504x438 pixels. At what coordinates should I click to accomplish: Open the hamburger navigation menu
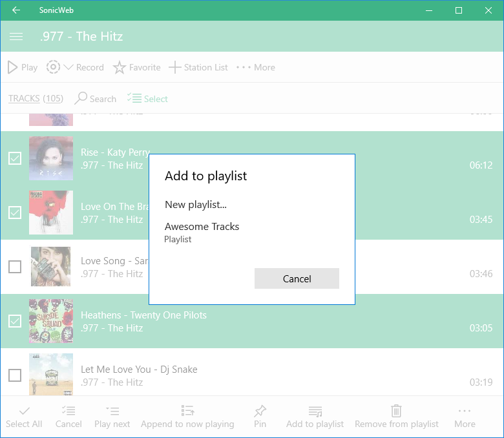click(16, 37)
